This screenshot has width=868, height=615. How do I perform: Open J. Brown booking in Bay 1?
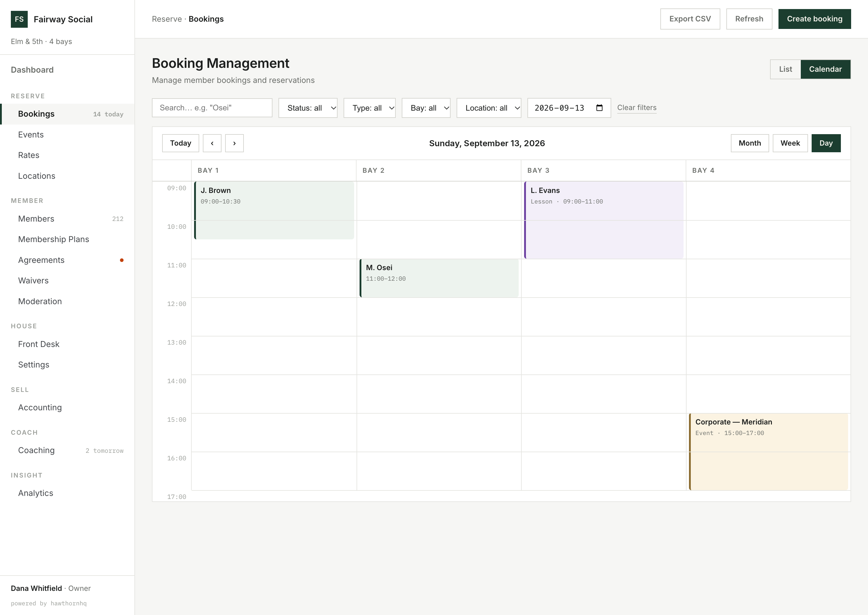(274, 210)
